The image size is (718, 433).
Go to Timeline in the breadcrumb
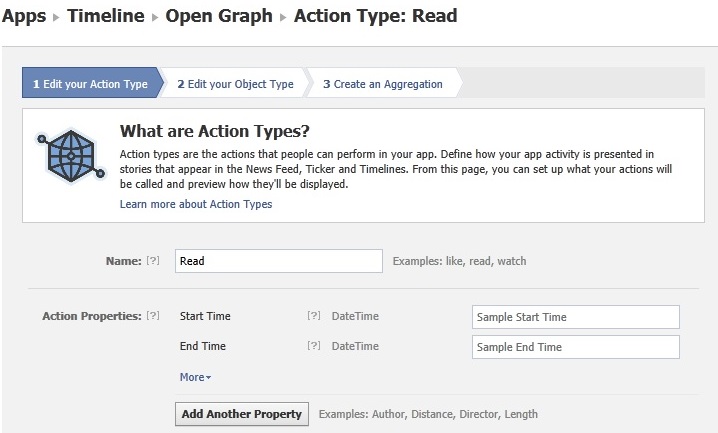[106, 15]
